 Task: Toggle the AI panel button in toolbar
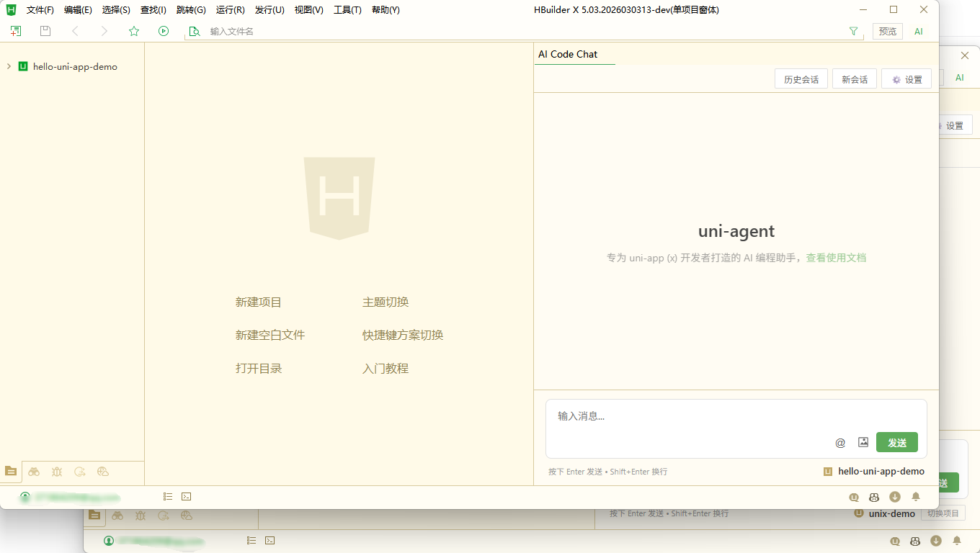tap(919, 31)
